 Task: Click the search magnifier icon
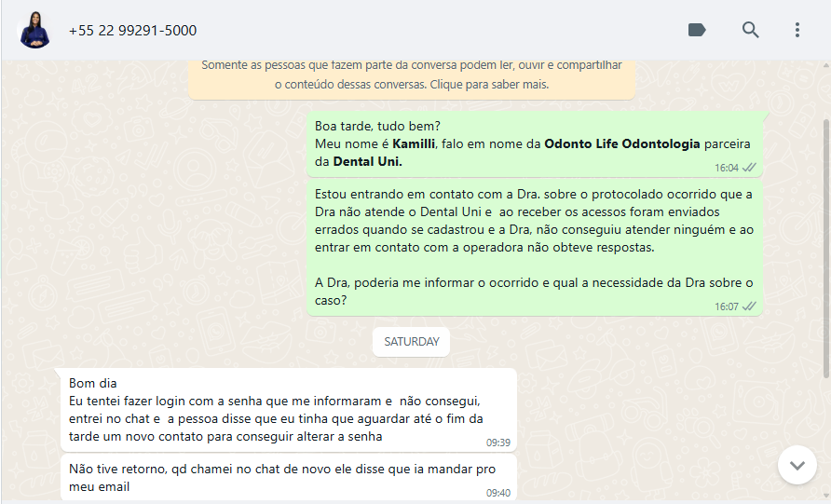750,30
